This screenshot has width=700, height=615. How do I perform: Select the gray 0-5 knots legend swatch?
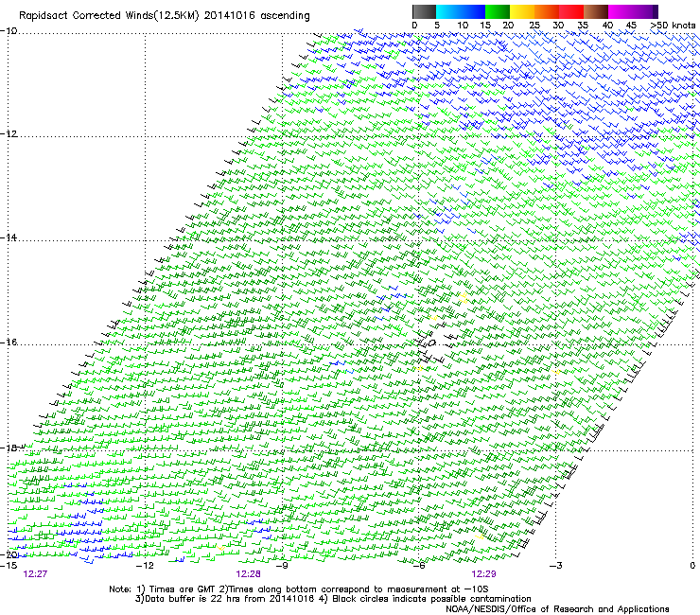(424, 11)
